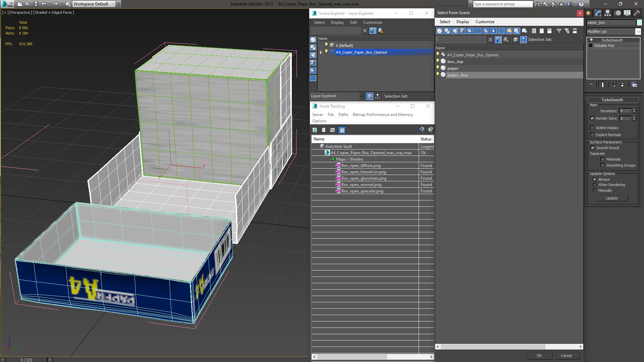Image resolution: width=644 pixels, height=362 pixels.
Task: Click the Save File floppy icon
Action: (36, 4)
